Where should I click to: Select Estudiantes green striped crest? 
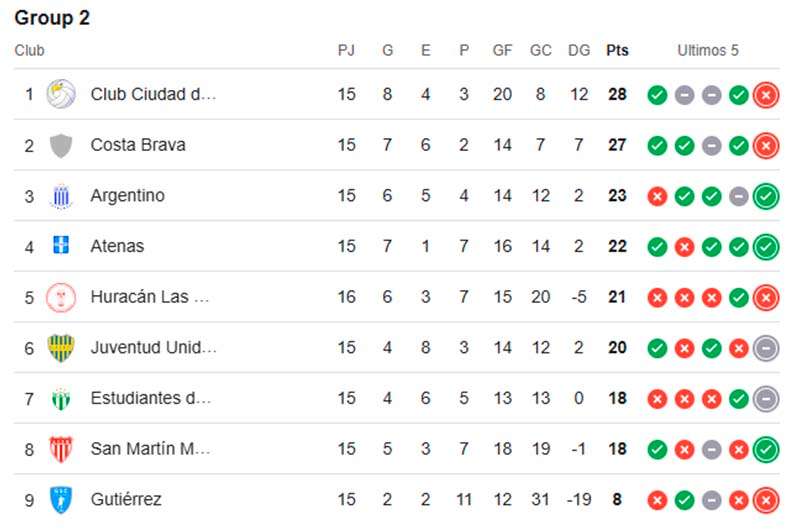[61, 398]
